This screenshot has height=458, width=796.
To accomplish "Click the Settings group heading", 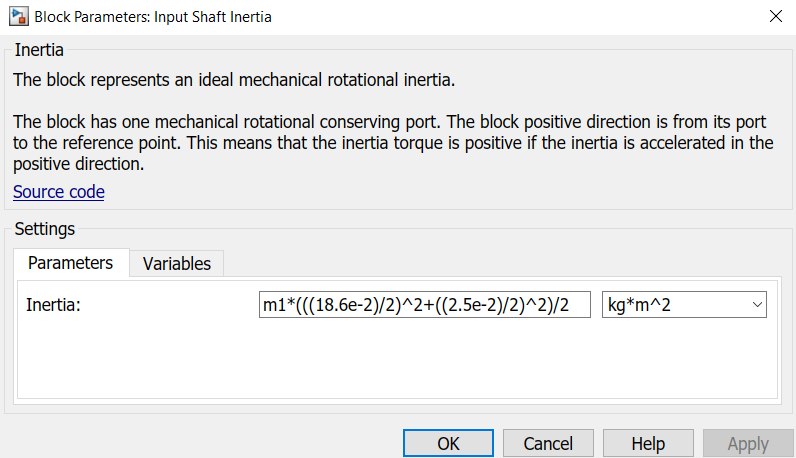I will pos(44,229).
